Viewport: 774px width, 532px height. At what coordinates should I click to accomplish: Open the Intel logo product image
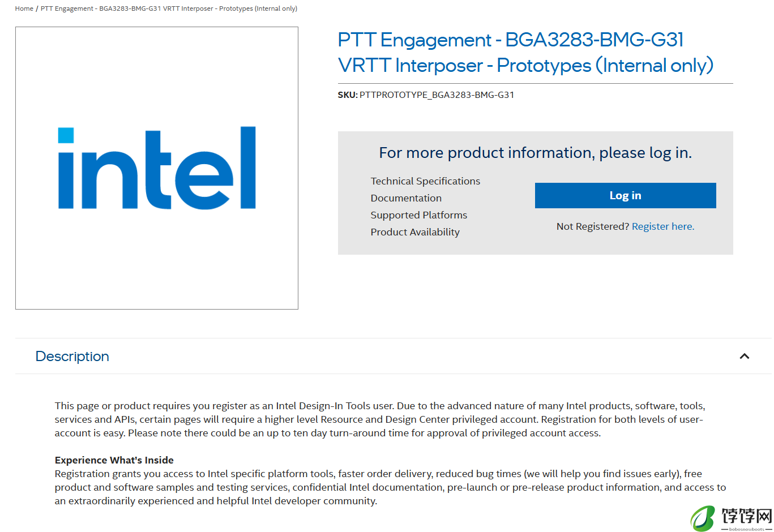(x=157, y=168)
